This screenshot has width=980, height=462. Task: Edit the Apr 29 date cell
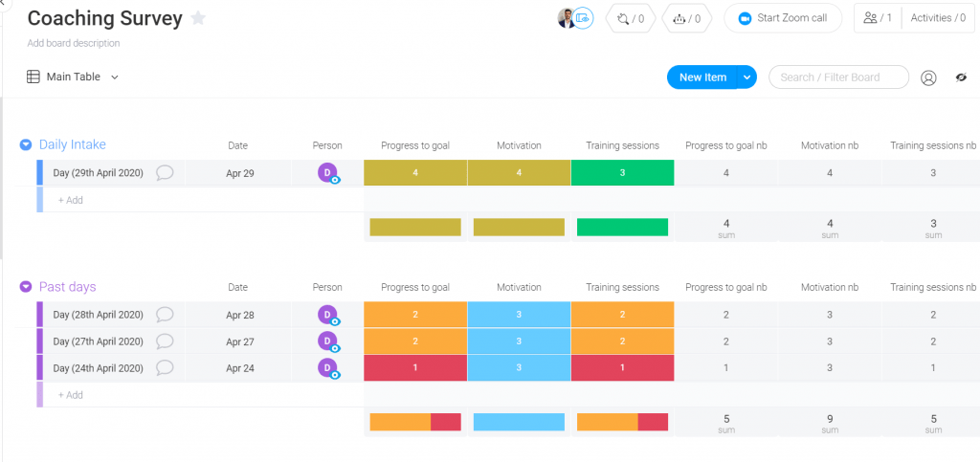click(240, 173)
